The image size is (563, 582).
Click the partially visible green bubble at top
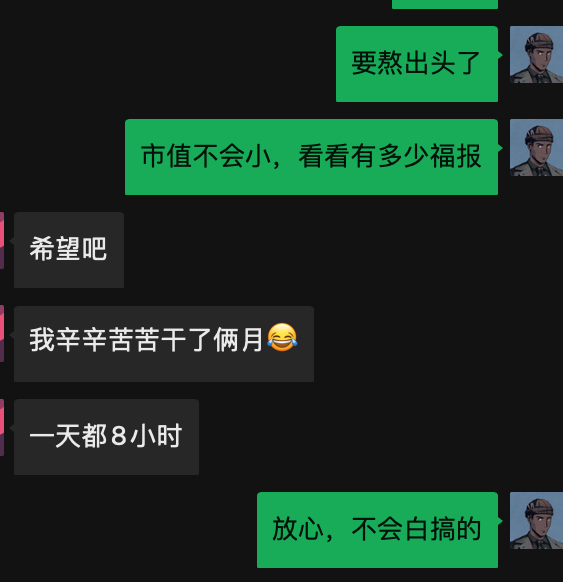(445, 4)
